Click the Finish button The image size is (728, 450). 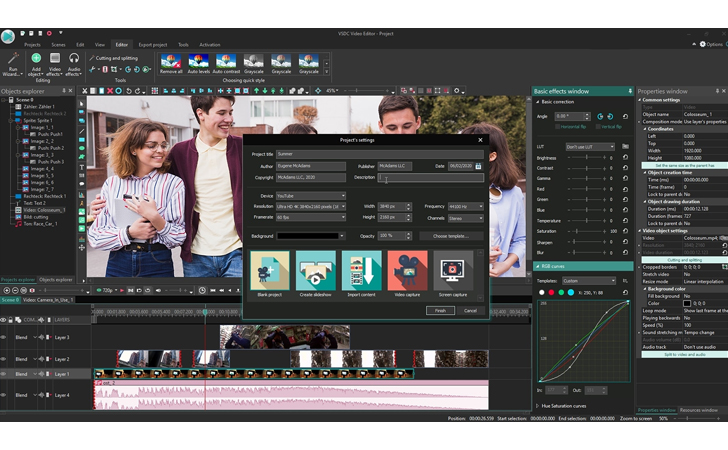tap(439, 310)
